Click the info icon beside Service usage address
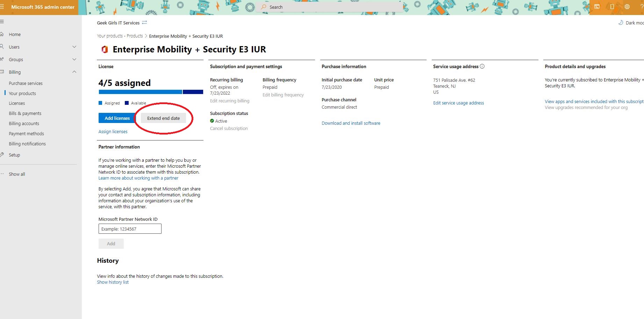The height and width of the screenshot is (319, 644). (x=482, y=66)
